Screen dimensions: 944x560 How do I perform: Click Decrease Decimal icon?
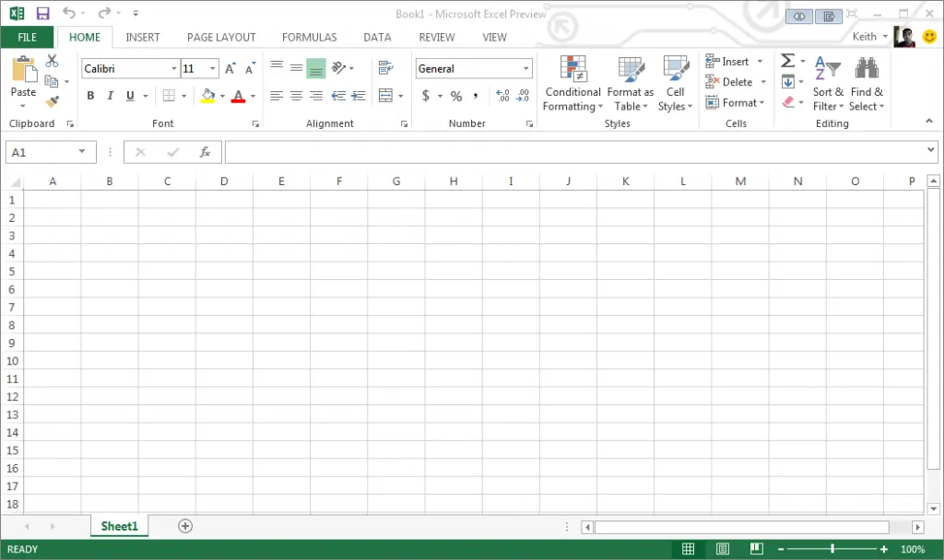click(x=523, y=96)
